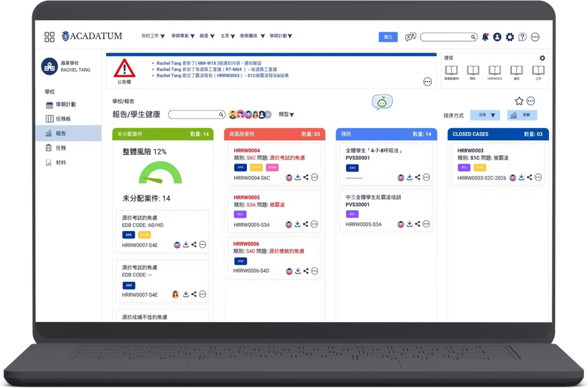This screenshot has height=388, width=588.
Task: Click the 公告欄 warning triangle icon
Action: pyautogui.click(x=124, y=68)
